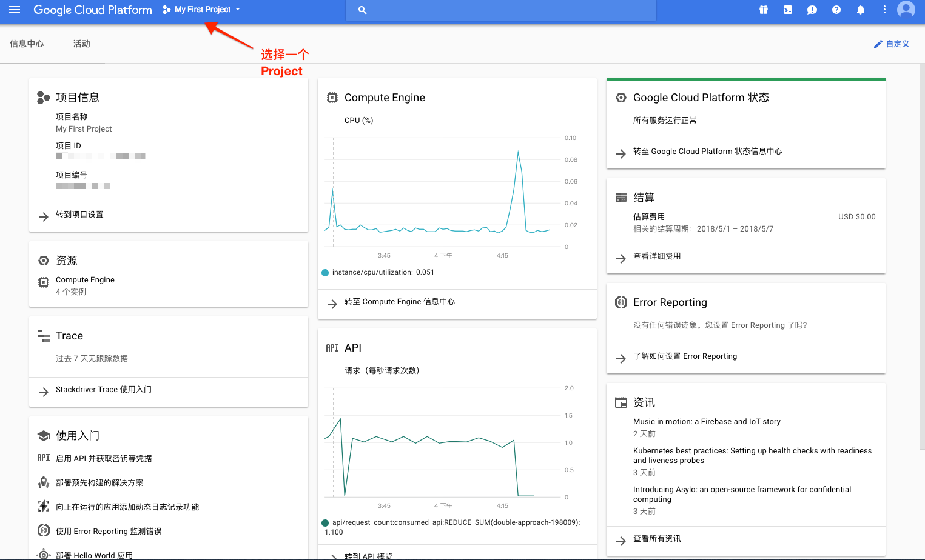Click the Compute Engine chip icon under 资源
Viewport: 925px width, 560px height.
[44, 282]
